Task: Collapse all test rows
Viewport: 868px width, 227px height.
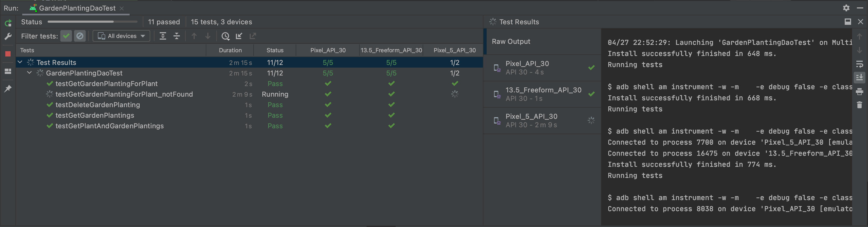Action: tap(177, 36)
